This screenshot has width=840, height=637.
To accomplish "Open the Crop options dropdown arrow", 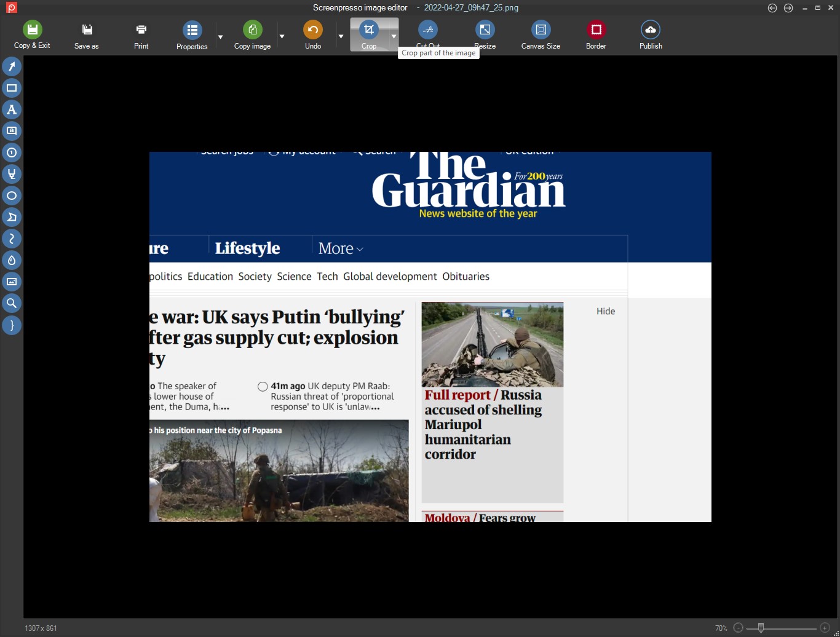I will pos(394,37).
